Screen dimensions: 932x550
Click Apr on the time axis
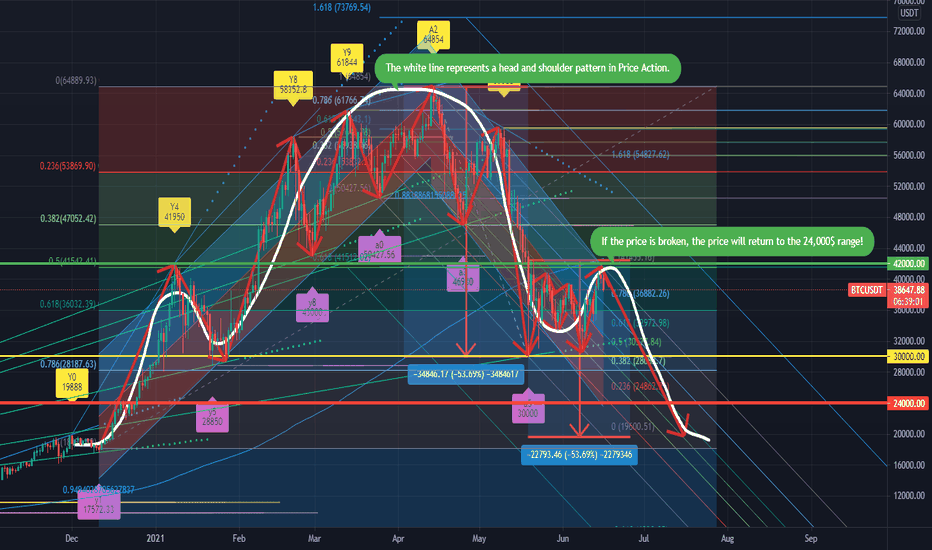(398, 539)
